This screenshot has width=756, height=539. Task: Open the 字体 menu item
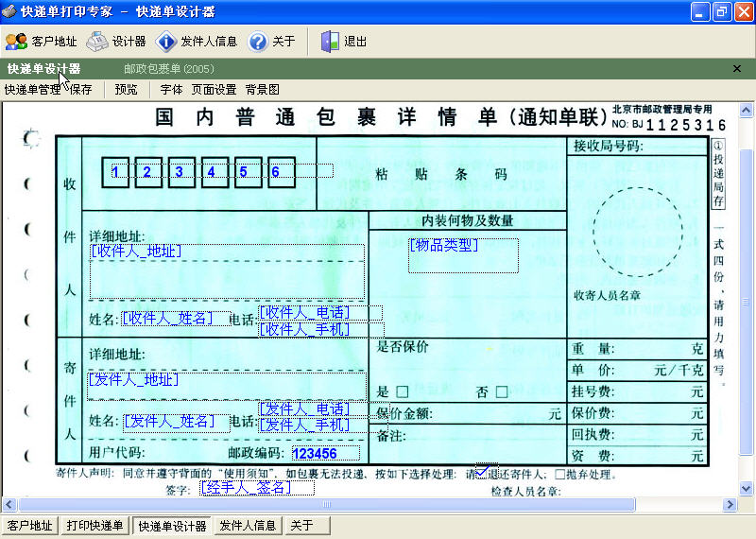point(171,90)
